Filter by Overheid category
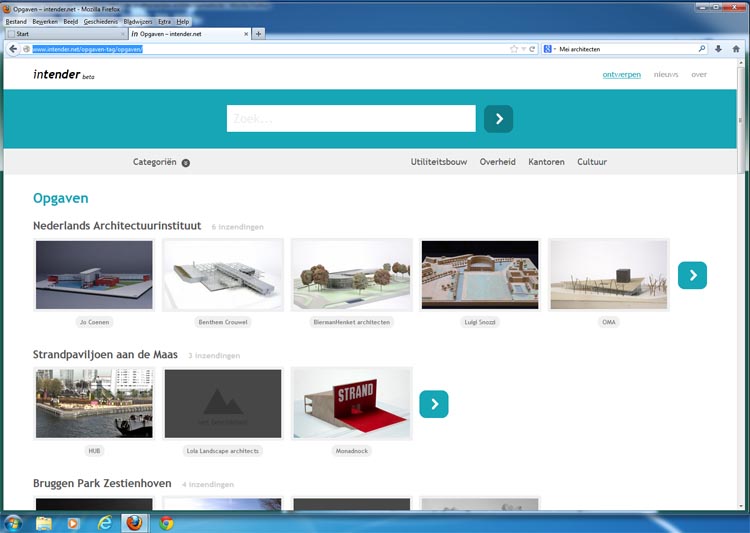The image size is (750, 533). point(497,162)
